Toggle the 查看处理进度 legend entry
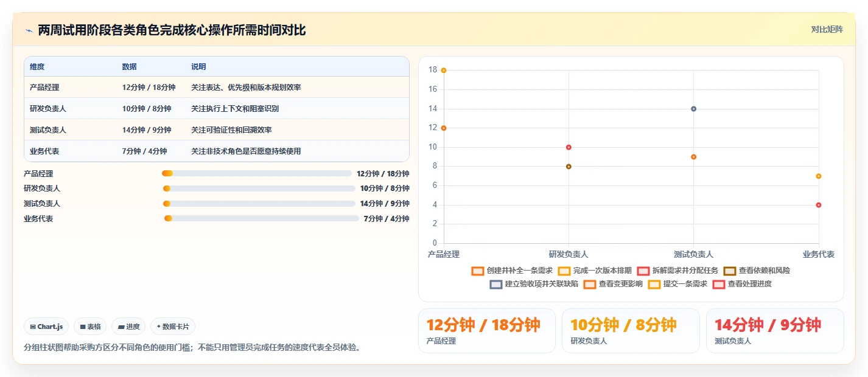 click(x=742, y=284)
